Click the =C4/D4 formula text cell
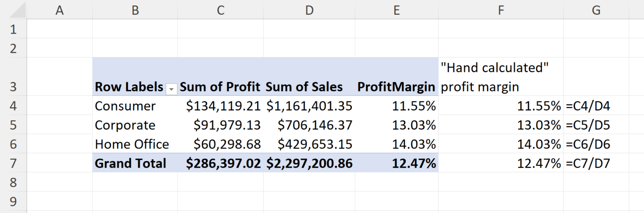The image size is (644, 213). pyautogui.click(x=588, y=106)
